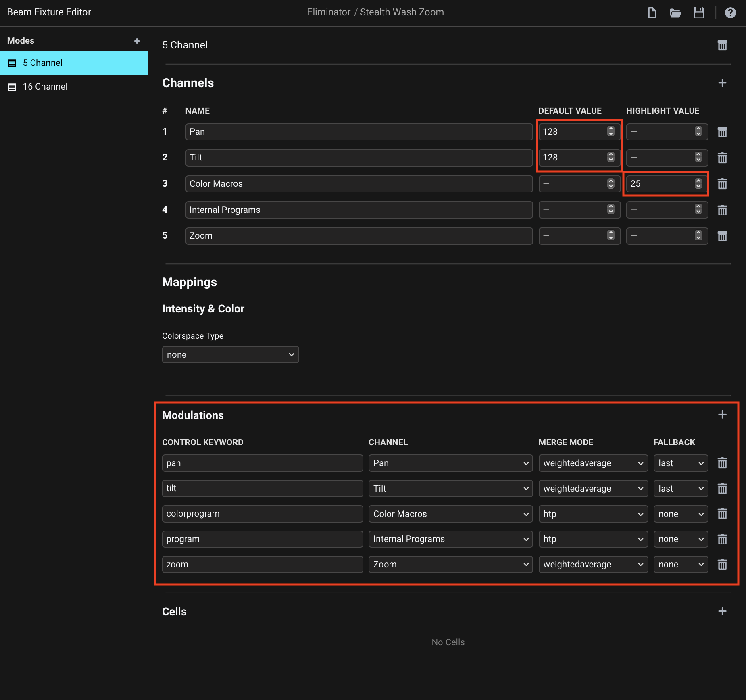Click the Internal Programs channel name field
Viewport: 746px width, 700px height.
pyautogui.click(x=358, y=210)
